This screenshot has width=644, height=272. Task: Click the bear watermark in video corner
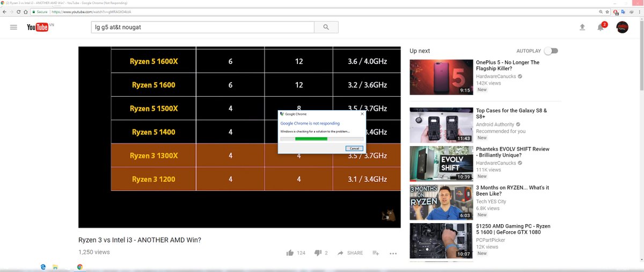click(387, 216)
